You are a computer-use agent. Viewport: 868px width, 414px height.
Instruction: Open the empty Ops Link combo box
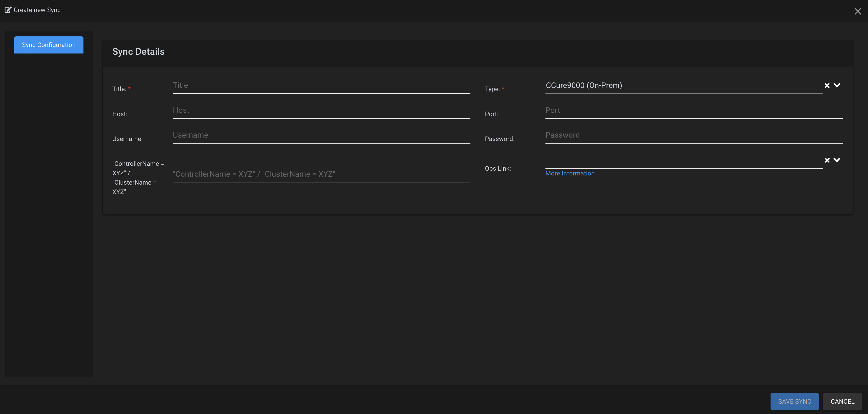(x=684, y=160)
